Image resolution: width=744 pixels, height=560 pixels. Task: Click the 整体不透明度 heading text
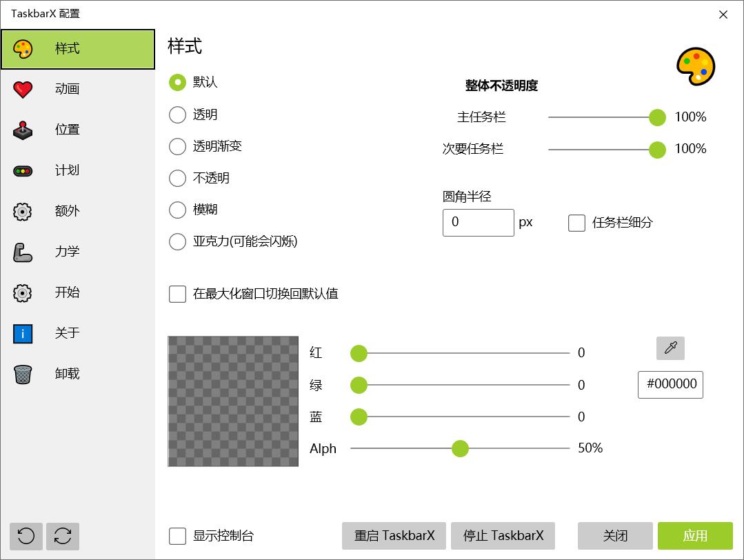501,86
